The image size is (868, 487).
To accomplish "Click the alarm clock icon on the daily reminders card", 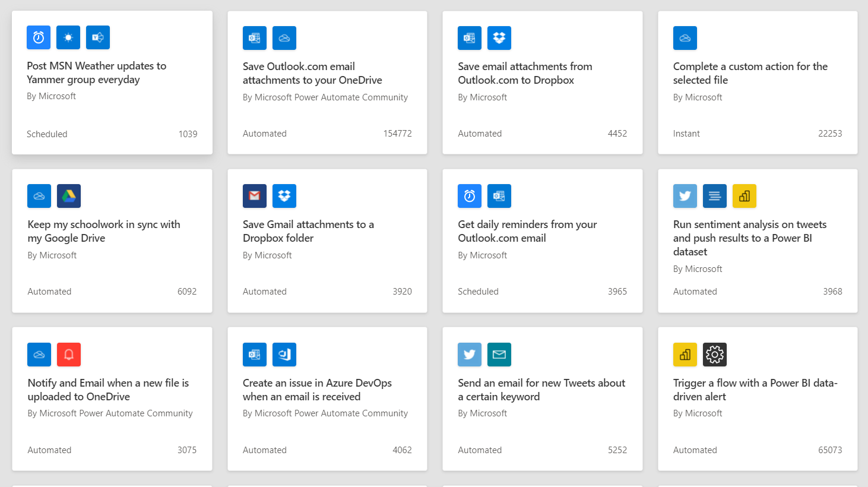I will coord(470,196).
